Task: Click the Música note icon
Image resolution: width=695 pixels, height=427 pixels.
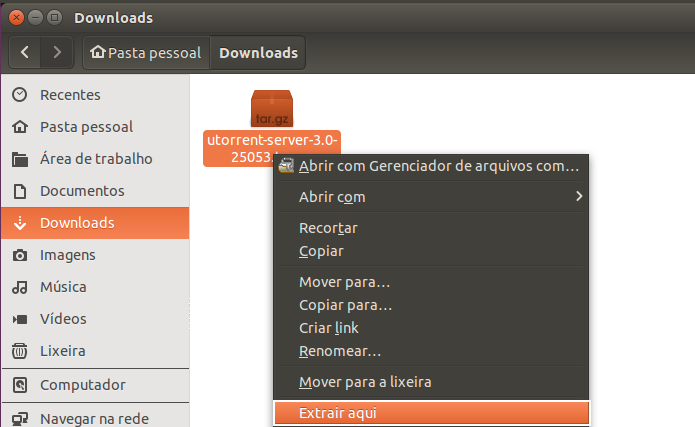Action: [x=20, y=287]
